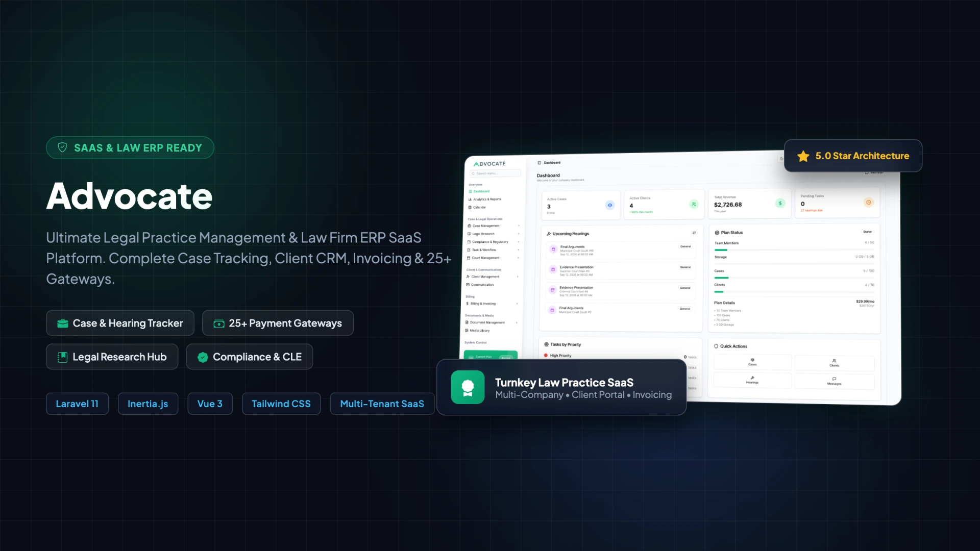Screen dimensions: 980x551
Task: Click the Inertia.js tech tag
Action: (x=148, y=404)
